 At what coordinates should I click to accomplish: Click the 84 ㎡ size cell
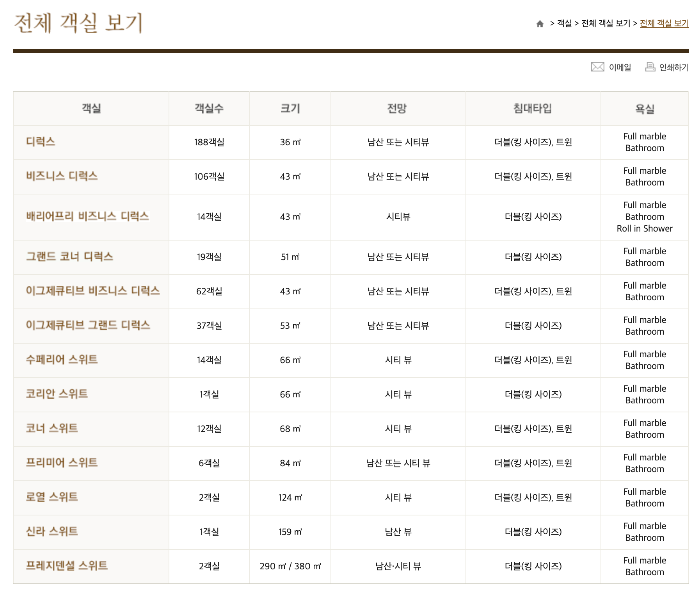290,463
